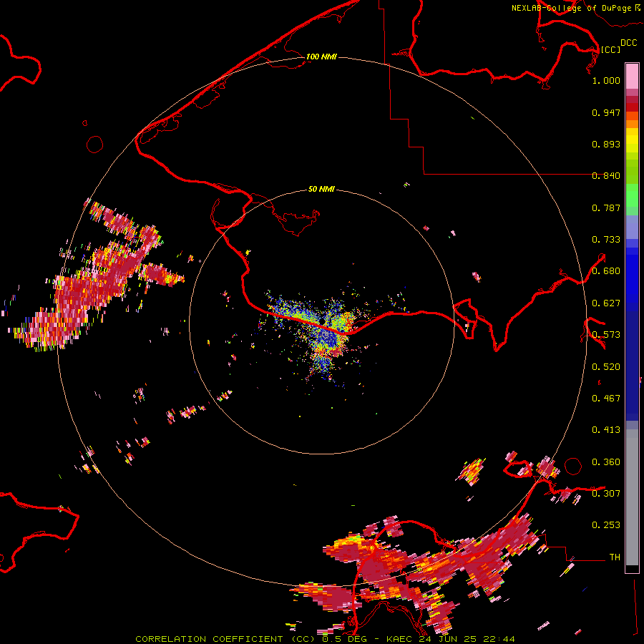Screen dimensions: 644x644
Task: Click the 0.467 scale value
Action: point(606,399)
